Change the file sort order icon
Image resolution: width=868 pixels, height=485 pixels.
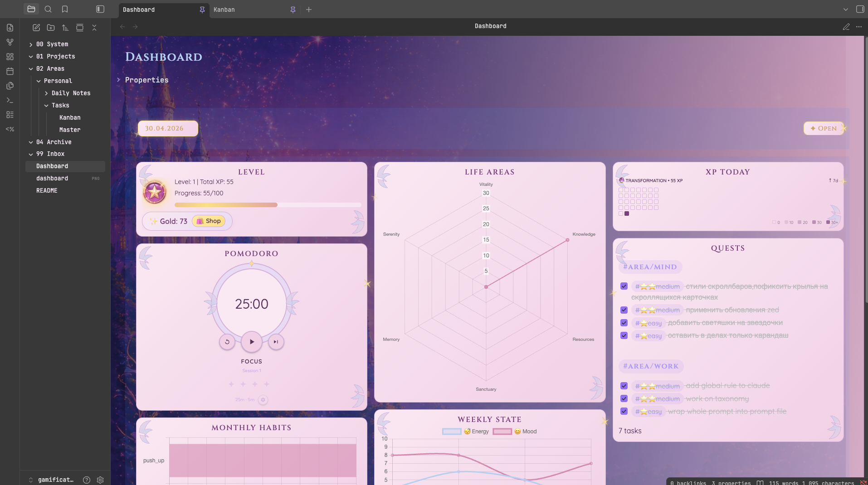pyautogui.click(x=65, y=28)
